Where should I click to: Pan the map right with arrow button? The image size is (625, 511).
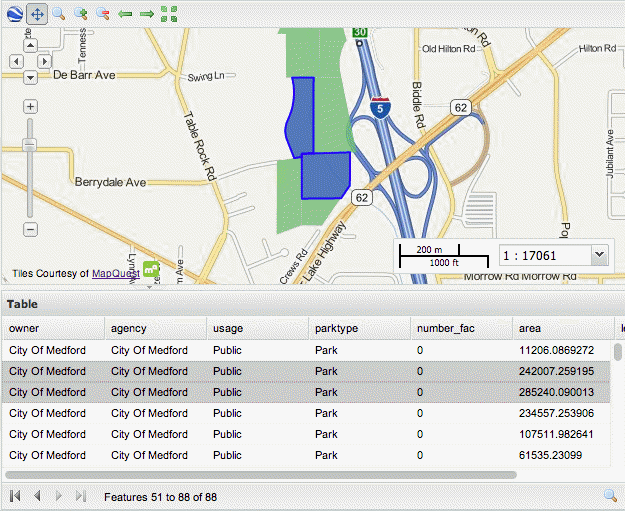(x=45, y=61)
